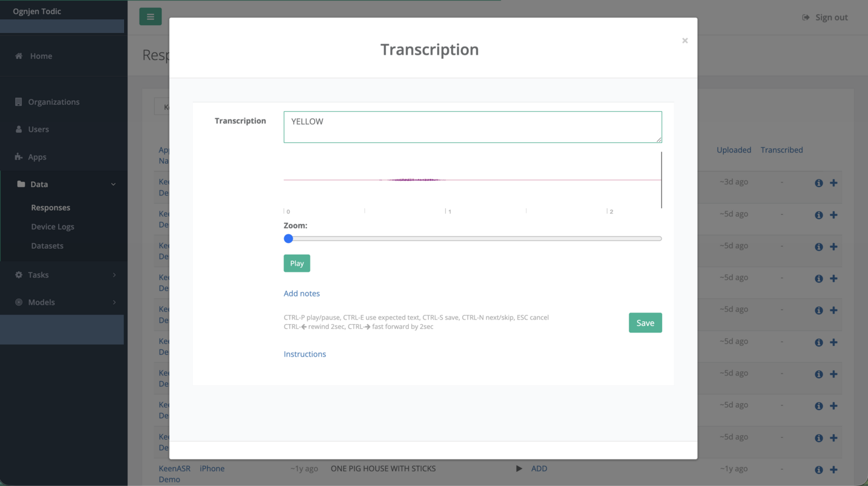This screenshot has height=486, width=868.
Task: Click the Apps wrench icon
Action: 19,157
